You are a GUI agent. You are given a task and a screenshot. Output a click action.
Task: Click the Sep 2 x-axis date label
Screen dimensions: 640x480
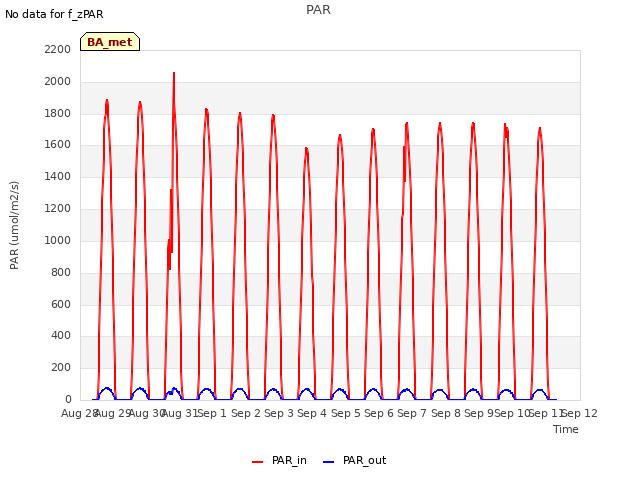click(246, 413)
